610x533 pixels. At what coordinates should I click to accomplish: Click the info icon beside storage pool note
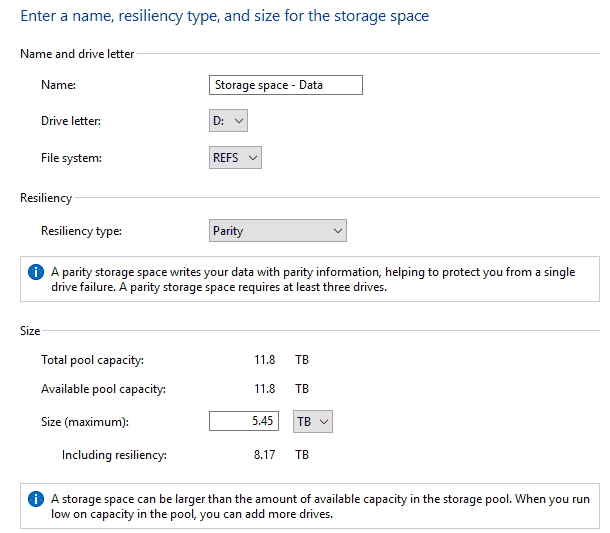36,499
